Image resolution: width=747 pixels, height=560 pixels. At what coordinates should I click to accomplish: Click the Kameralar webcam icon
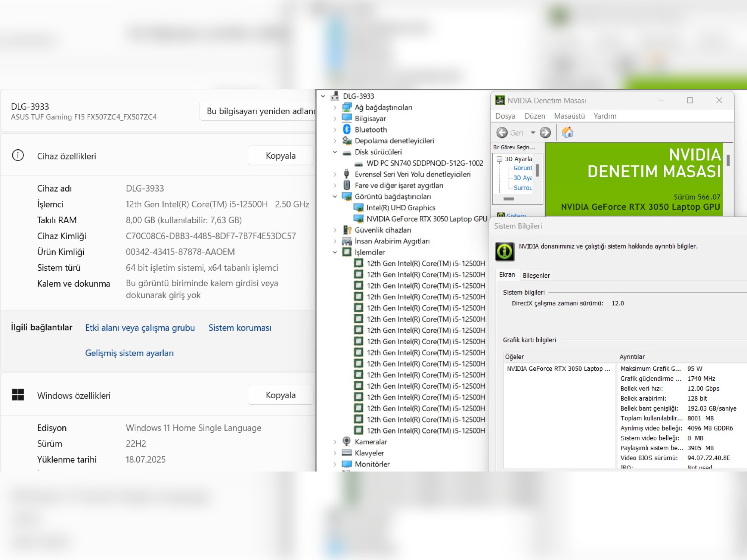point(347,441)
